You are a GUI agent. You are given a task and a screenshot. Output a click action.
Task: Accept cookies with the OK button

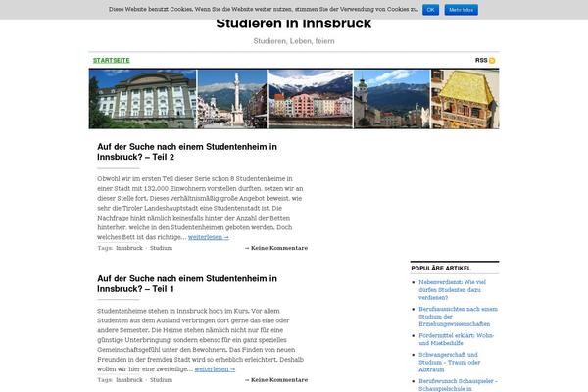[430, 10]
